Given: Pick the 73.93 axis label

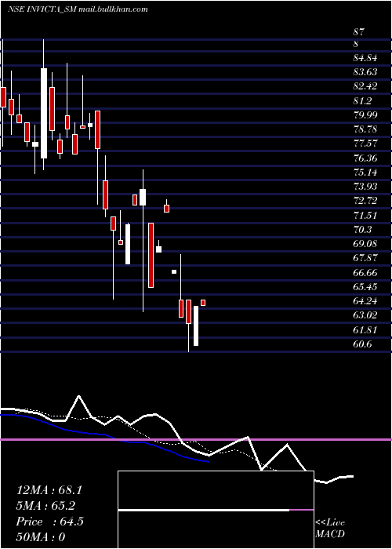Looking at the screenshot, I should tap(365, 187).
